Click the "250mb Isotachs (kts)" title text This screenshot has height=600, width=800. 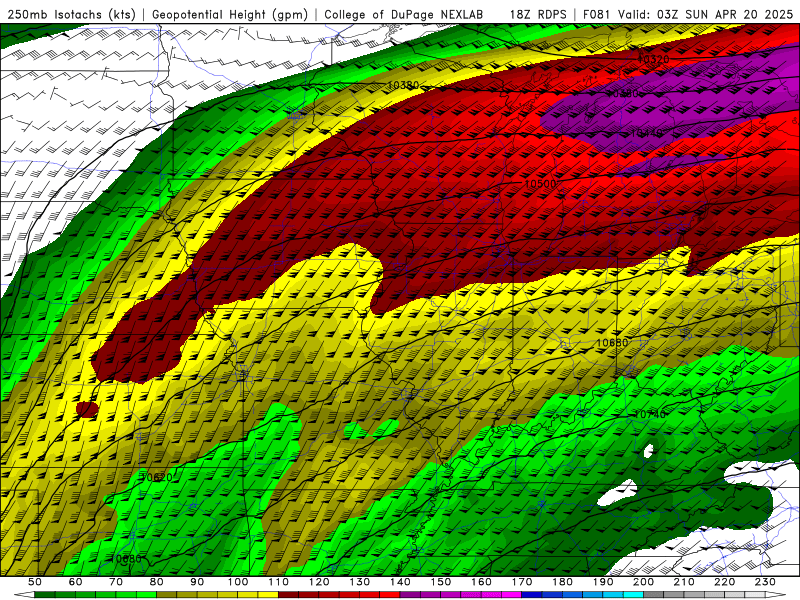tap(71, 14)
